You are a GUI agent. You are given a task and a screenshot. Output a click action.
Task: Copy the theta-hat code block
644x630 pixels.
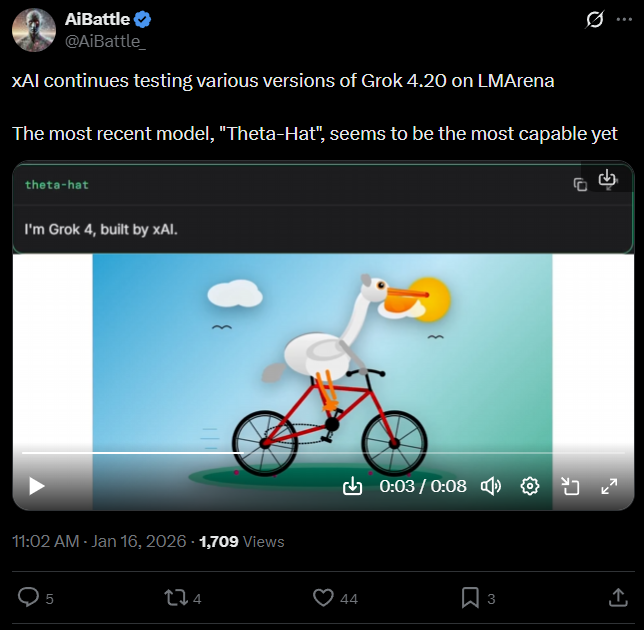[580, 185]
